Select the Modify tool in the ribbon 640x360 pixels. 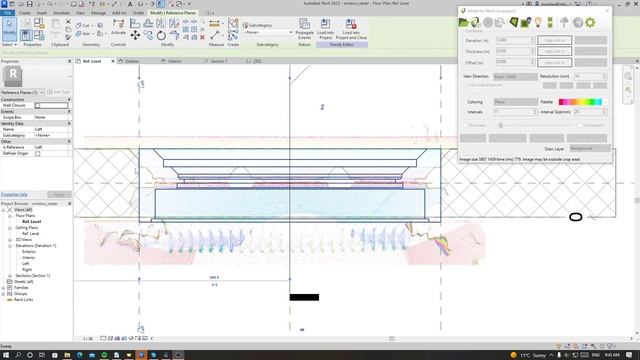pyautogui.click(x=9, y=29)
